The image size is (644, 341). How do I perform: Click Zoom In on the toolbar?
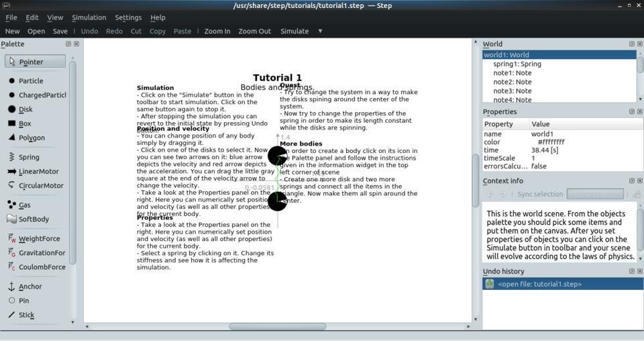[217, 31]
